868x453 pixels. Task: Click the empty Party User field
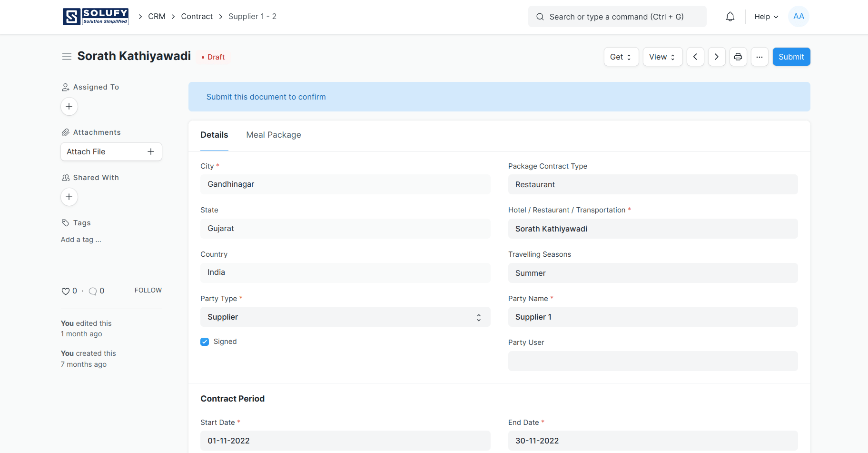(653, 361)
